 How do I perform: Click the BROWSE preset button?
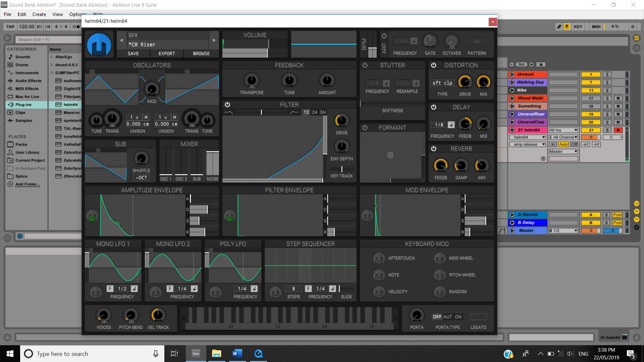[x=201, y=54]
